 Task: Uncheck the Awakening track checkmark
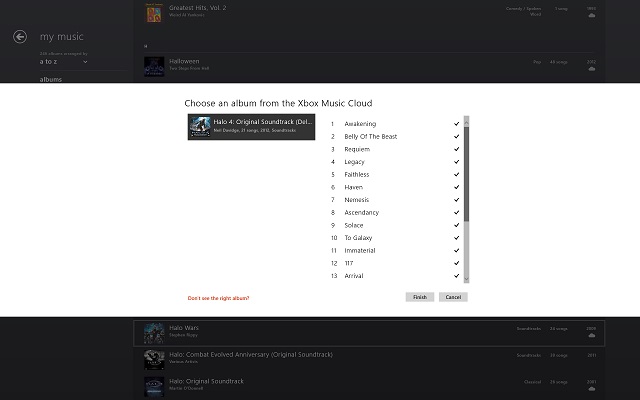click(x=457, y=124)
